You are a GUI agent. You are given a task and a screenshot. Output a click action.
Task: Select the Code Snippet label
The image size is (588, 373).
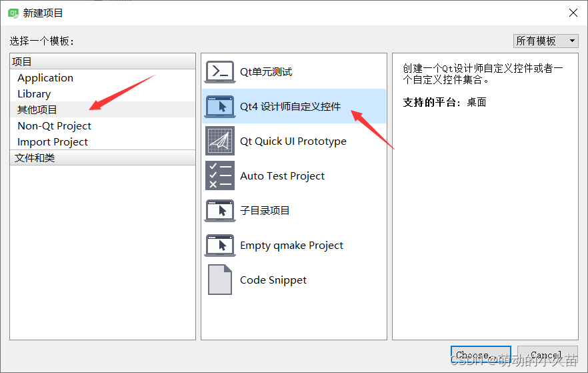[x=273, y=280]
